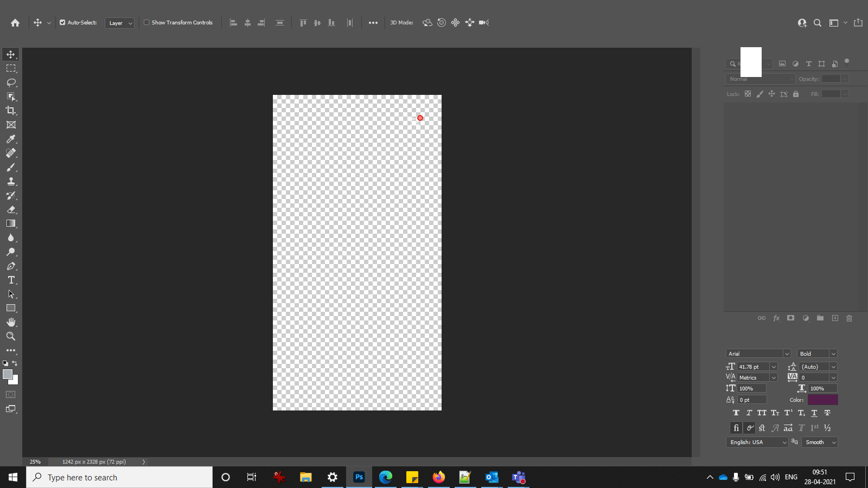This screenshot has width=868, height=488.
Task: Click the create new layer icon
Action: coord(835,318)
